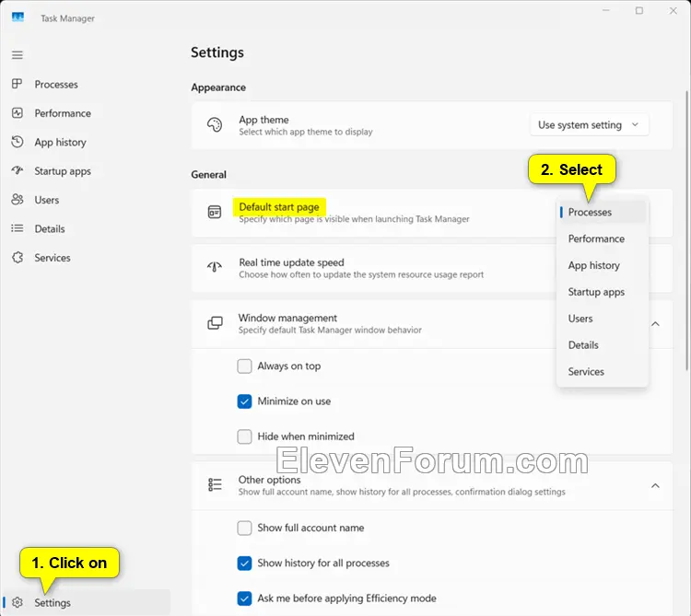Screen dimensions: 691x616
Task: Maximize the Task Manager window
Action: [x=639, y=10]
